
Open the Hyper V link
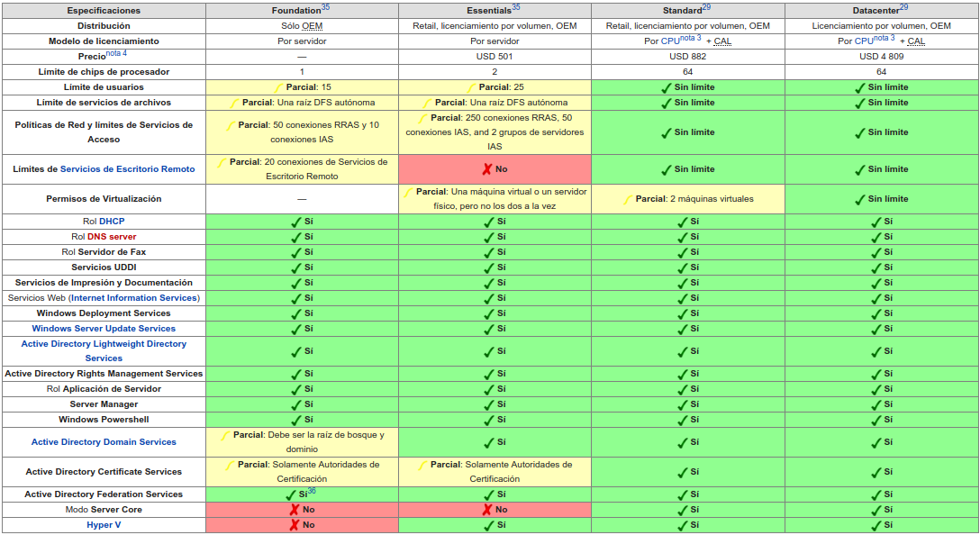click(x=104, y=525)
